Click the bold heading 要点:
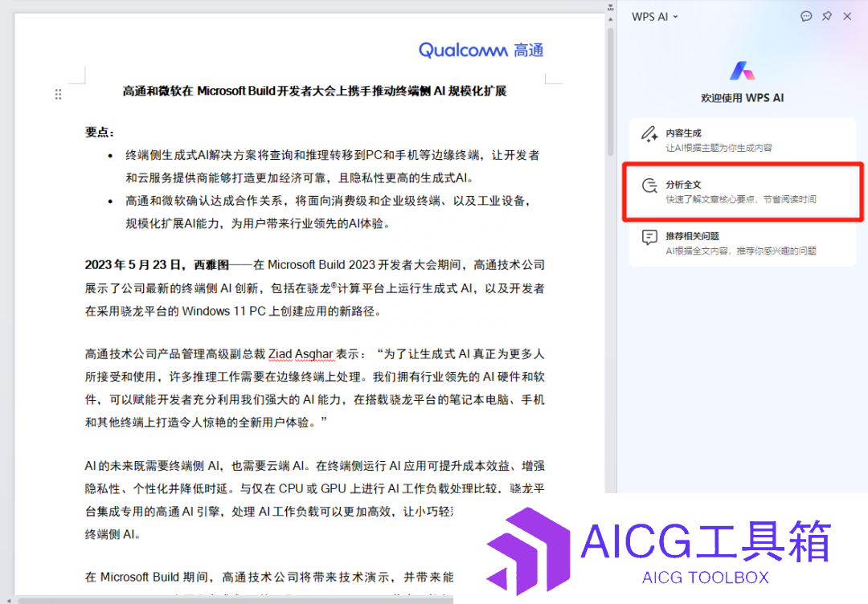The height and width of the screenshot is (604, 868). click(x=100, y=133)
